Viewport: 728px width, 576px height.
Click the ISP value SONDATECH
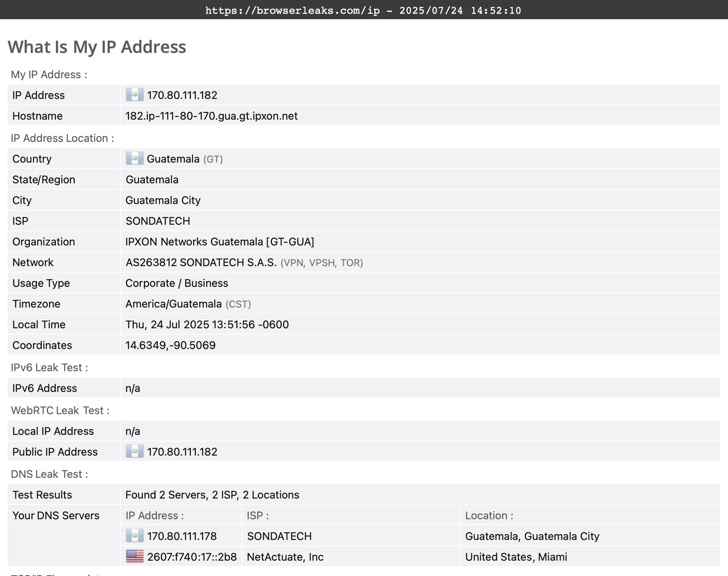[158, 221]
